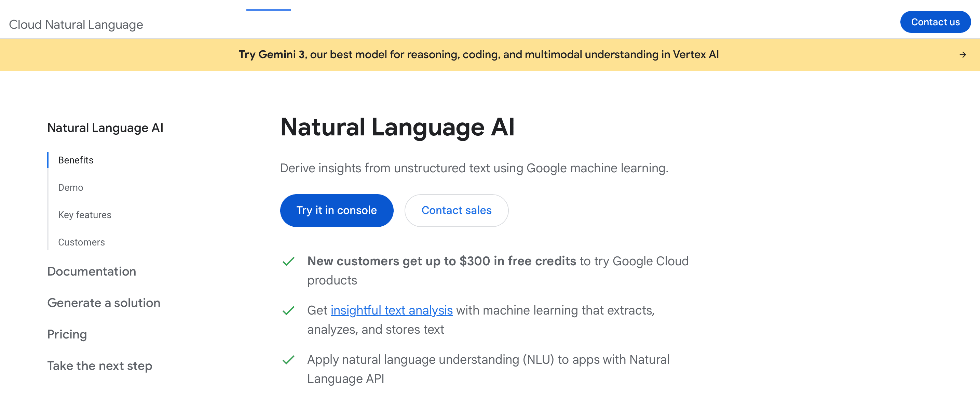Select Demo from the left navigation
This screenshot has width=980, height=413.
click(x=70, y=187)
